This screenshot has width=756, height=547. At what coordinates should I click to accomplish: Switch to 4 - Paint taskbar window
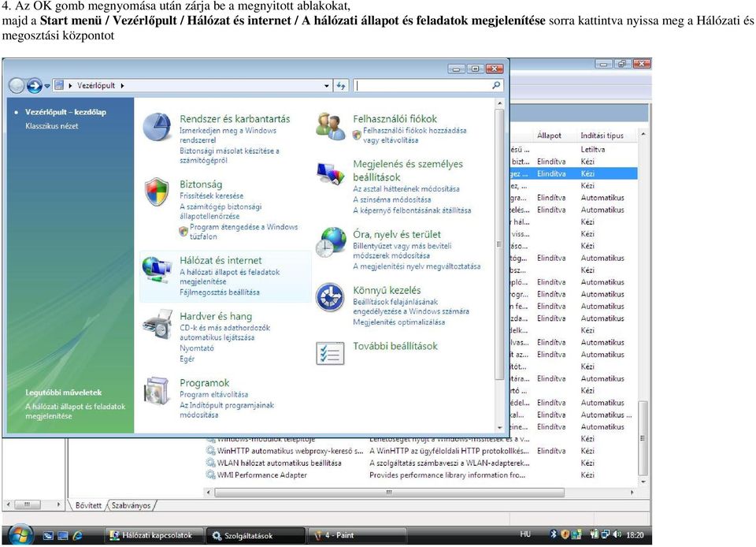coord(357,535)
